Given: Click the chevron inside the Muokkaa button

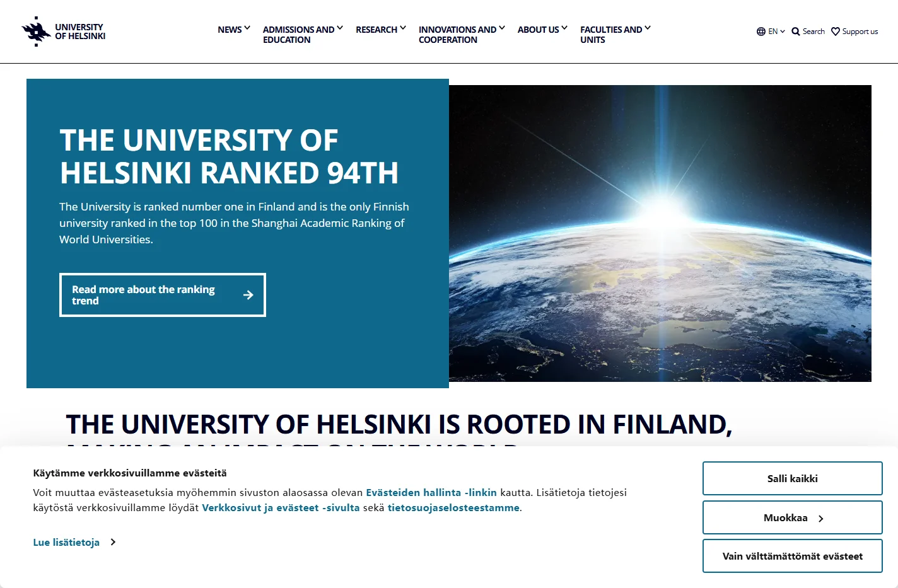Looking at the screenshot, I should 821,519.
